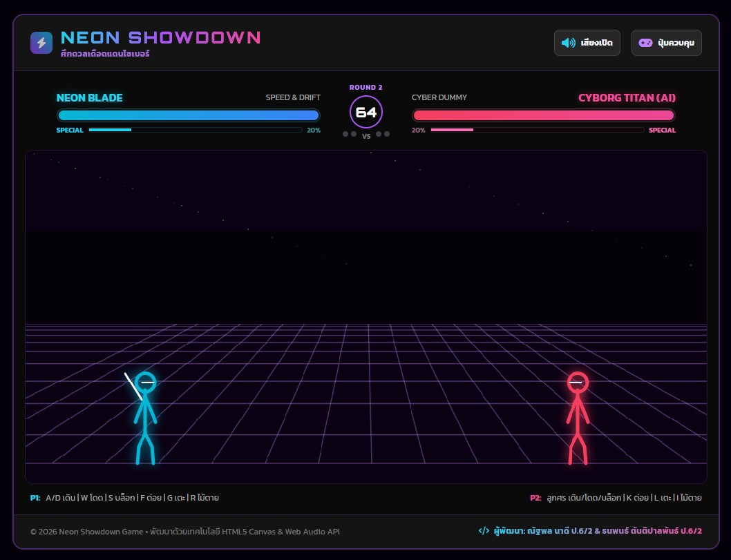Click the CYBER DUMMY label
Viewport: 731px width, 560px height.
pyautogui.click(x=439, y=97)
